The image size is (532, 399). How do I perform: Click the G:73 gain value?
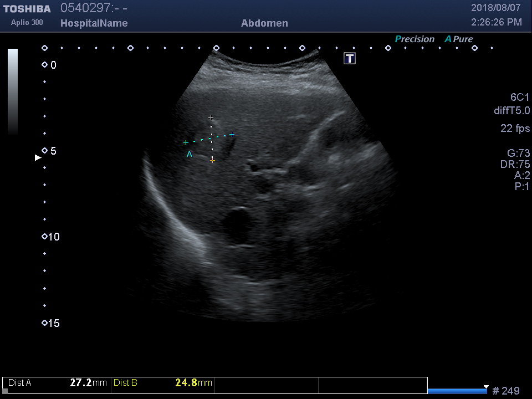[518, 154]
